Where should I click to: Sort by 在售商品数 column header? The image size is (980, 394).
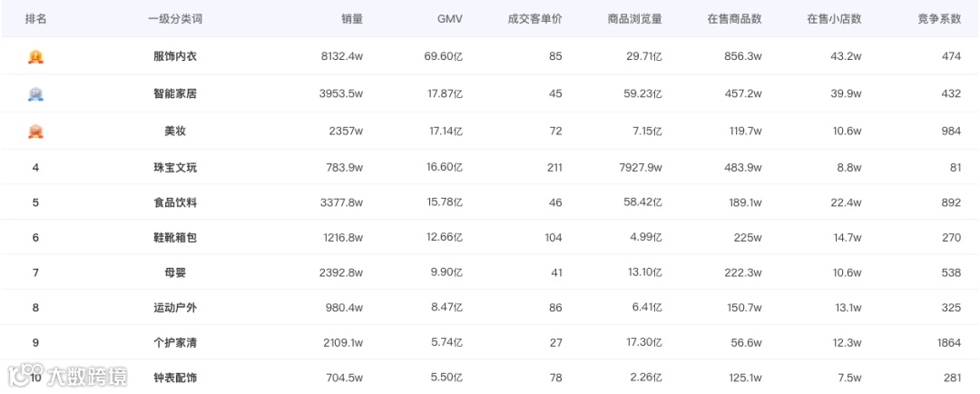pyautogui.click(x=734, y=19)
